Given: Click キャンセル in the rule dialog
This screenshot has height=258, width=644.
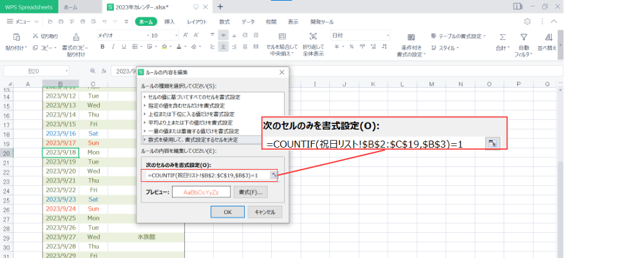Looking at the screenshot, I should (265, 212).
